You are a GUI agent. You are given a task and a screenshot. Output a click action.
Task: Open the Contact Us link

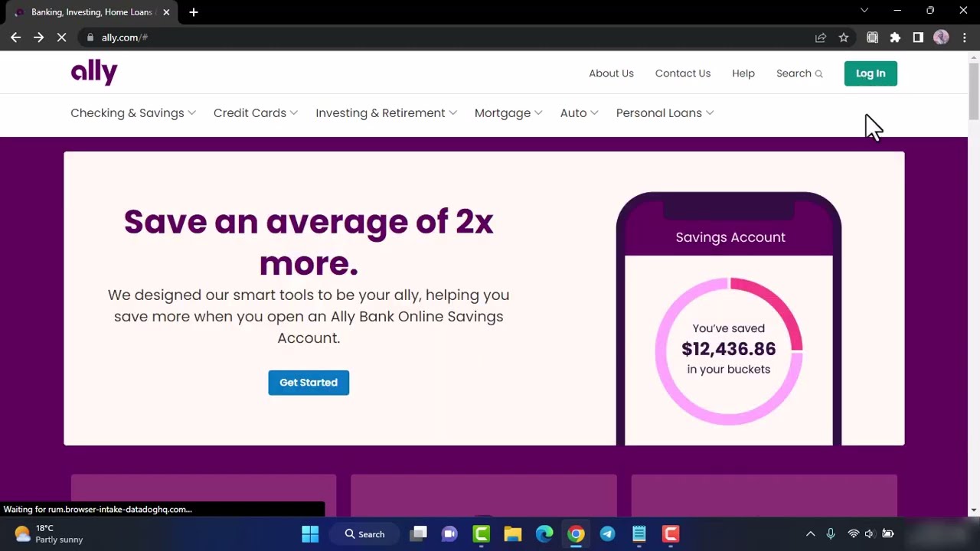point(683,73)
